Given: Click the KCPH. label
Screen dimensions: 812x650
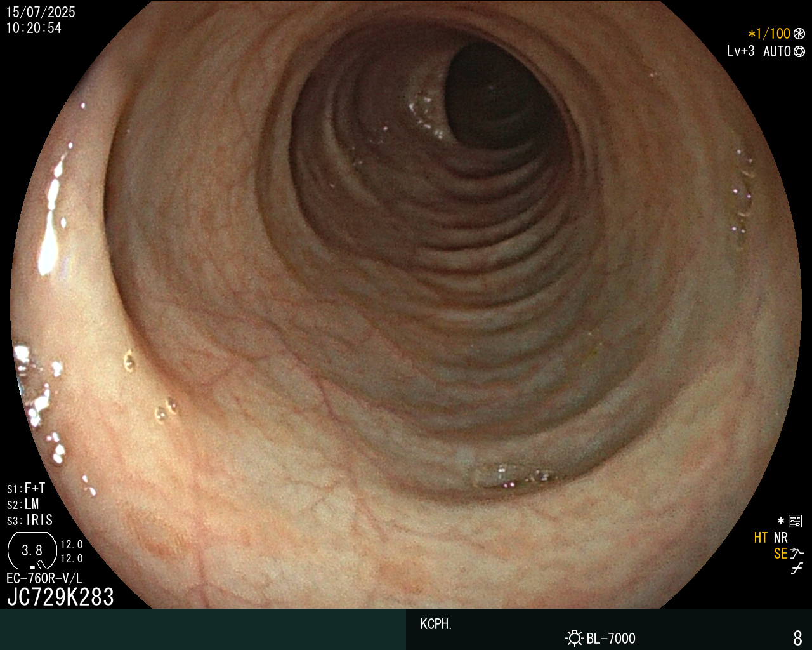Looking at the screenshot, I should [436, 624].
